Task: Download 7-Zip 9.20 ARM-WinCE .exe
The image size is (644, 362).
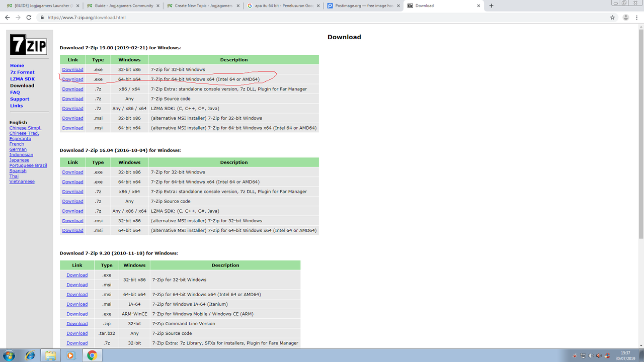Action: [x=77, y=314]
